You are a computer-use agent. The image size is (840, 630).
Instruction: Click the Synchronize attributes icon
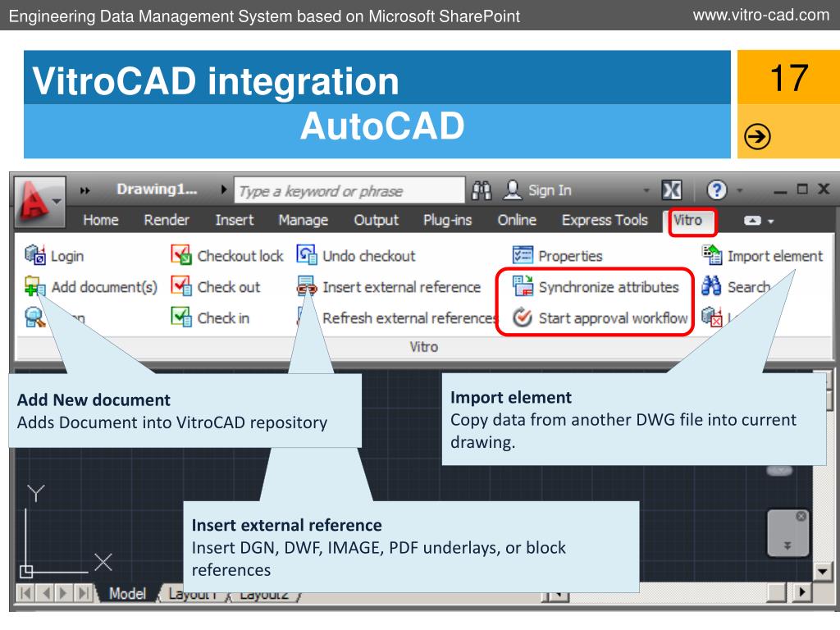[x=523, y=286]
